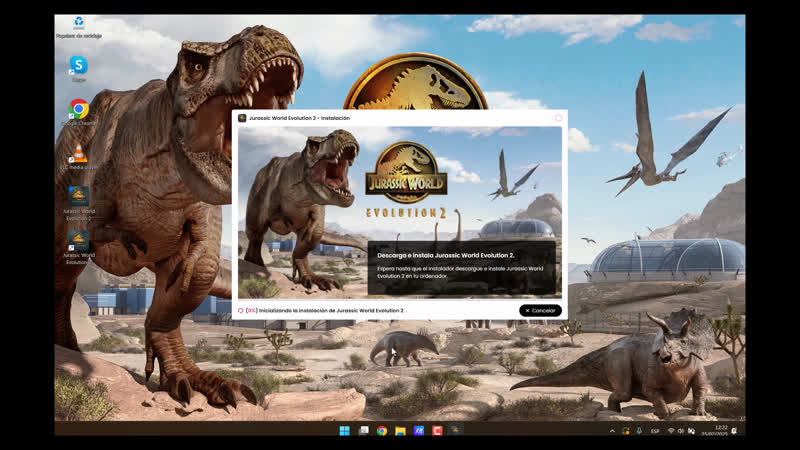Image resolution: width=800 pixels, height=450 pixels.
Task: Open the blue app icon in the taskbar
Action: 419,431
